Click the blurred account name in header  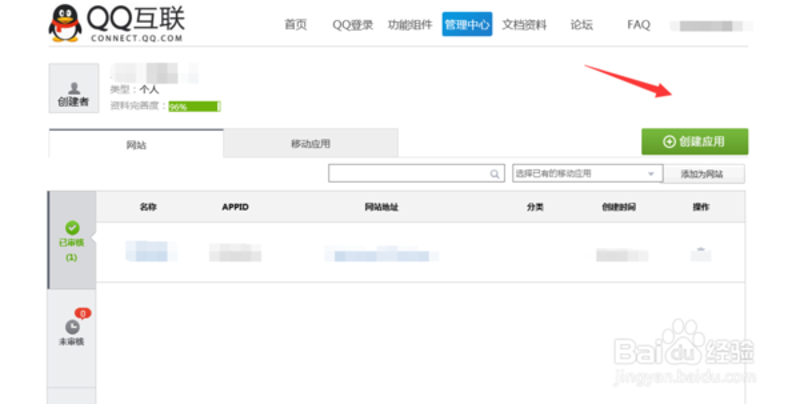click(711, 26)
